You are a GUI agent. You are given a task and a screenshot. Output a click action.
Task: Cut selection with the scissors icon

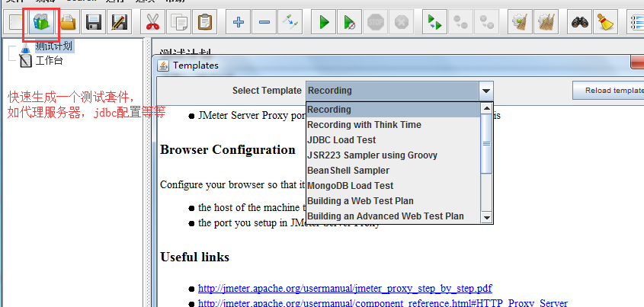(x=152, y=22)
